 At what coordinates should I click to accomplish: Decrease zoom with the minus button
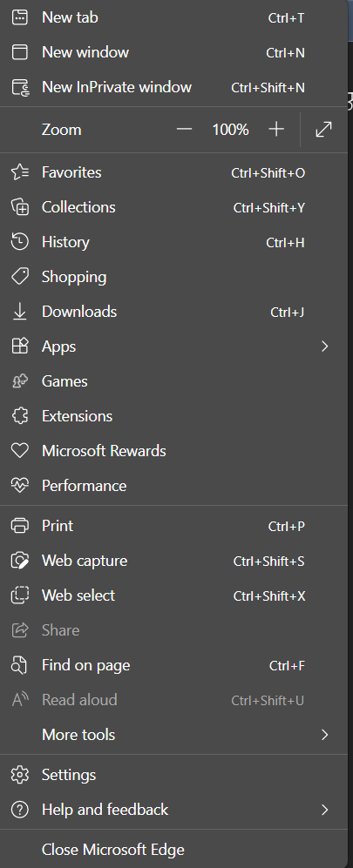tap(184, 130)
